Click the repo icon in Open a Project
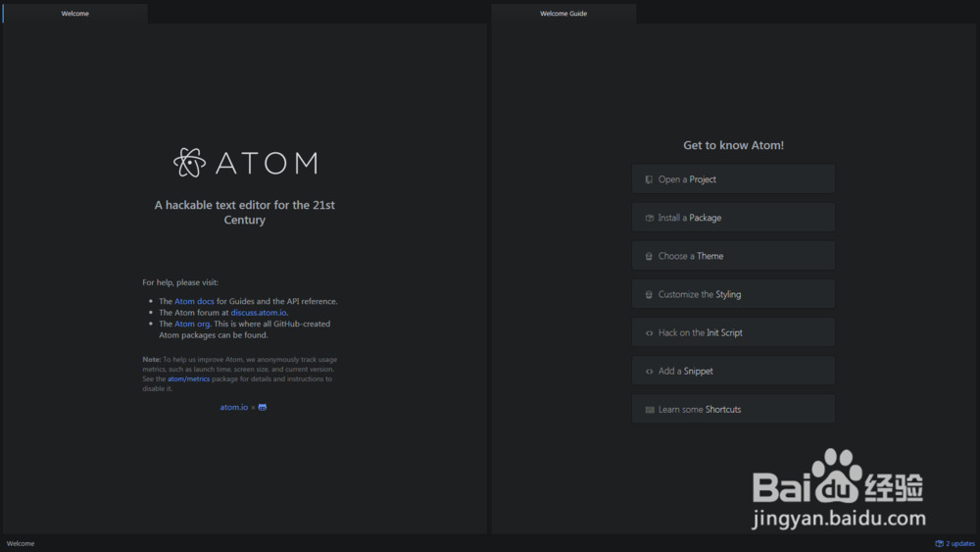Image resolution: width=980 pixels, height=552 pixels. (649, 179)
